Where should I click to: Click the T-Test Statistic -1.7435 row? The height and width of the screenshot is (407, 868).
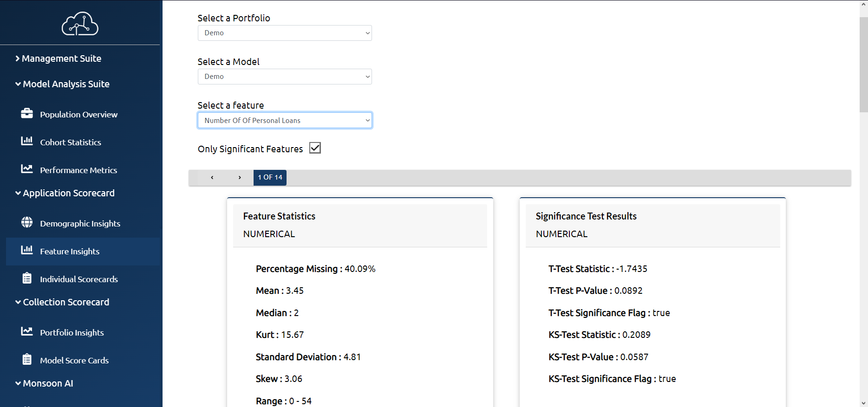(598, 269)
